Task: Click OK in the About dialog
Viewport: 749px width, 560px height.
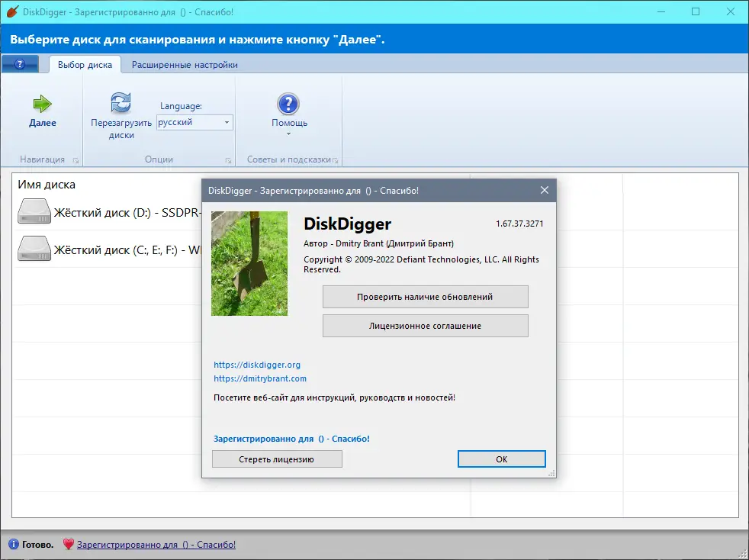Action: click(502, 459)
